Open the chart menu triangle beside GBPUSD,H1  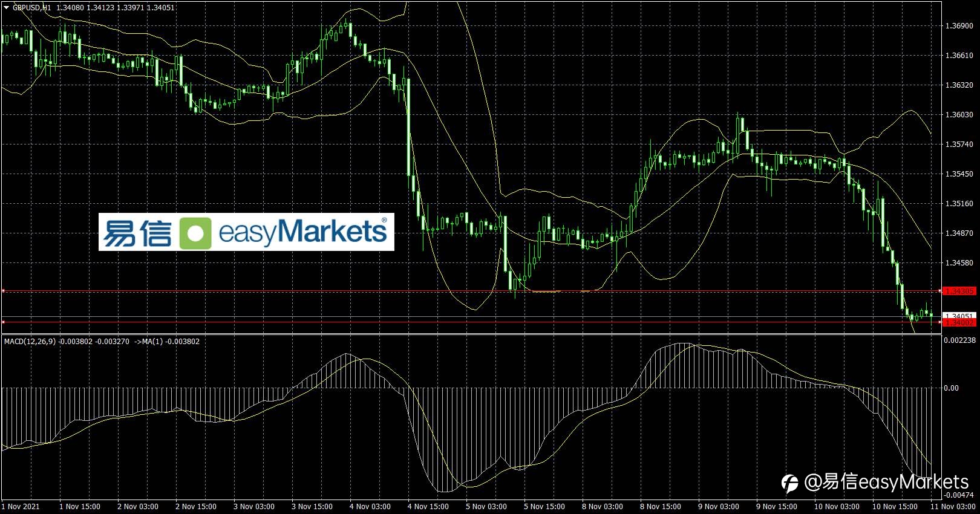pos(6,8)
